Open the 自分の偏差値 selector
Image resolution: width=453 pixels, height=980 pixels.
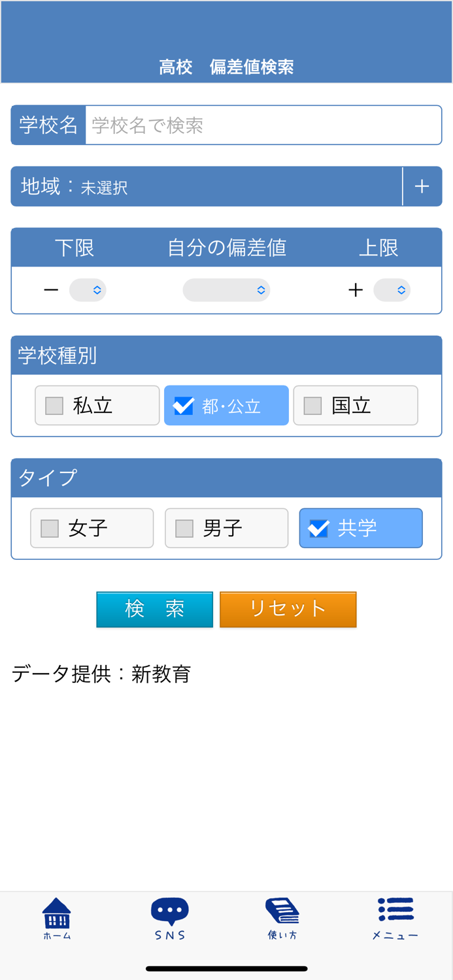coord(226,289)
